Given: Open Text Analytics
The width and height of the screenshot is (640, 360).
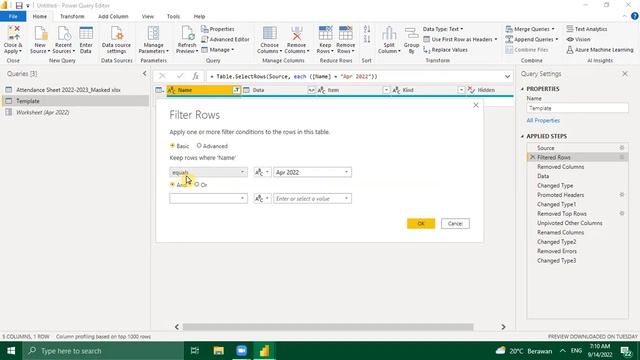Looking at the screenshot, I should pos(587,29).
